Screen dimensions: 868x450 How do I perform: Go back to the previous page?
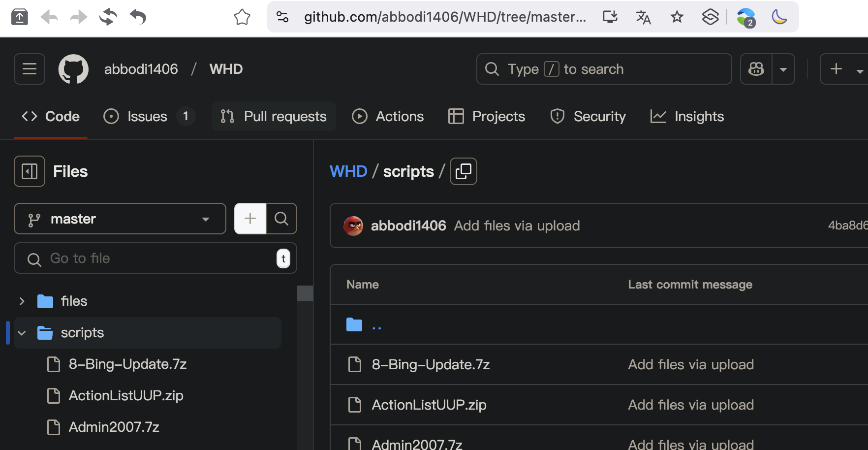(49, 17)
